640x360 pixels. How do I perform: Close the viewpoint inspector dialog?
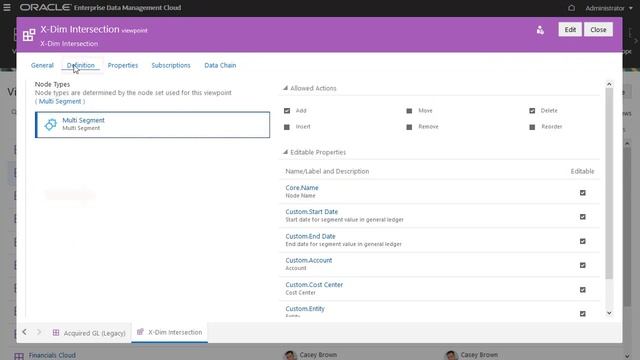[x=598, y=29]
